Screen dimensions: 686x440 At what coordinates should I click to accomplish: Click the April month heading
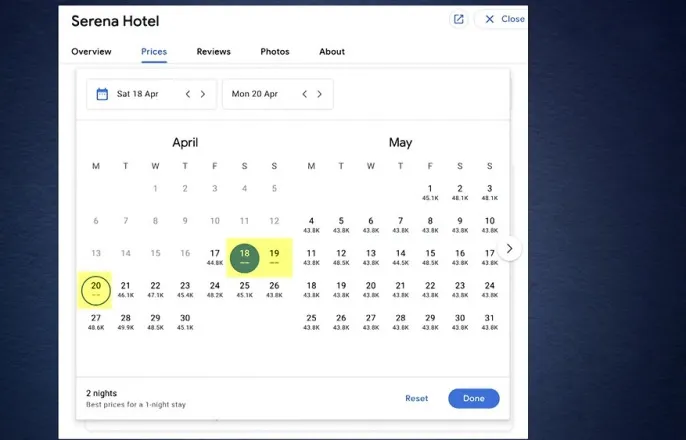pos(185,143)
